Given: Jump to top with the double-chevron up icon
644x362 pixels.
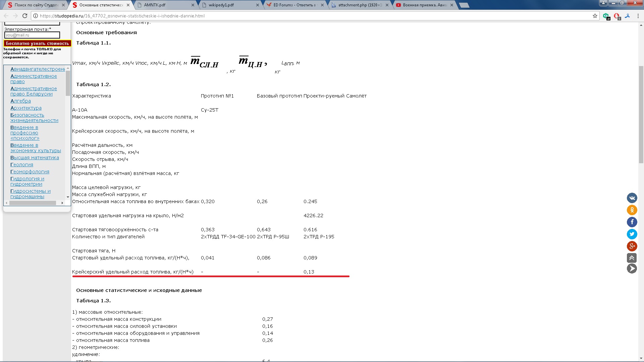Looking at the screenshot, I should pyautogui.click(x=632, y=258).
